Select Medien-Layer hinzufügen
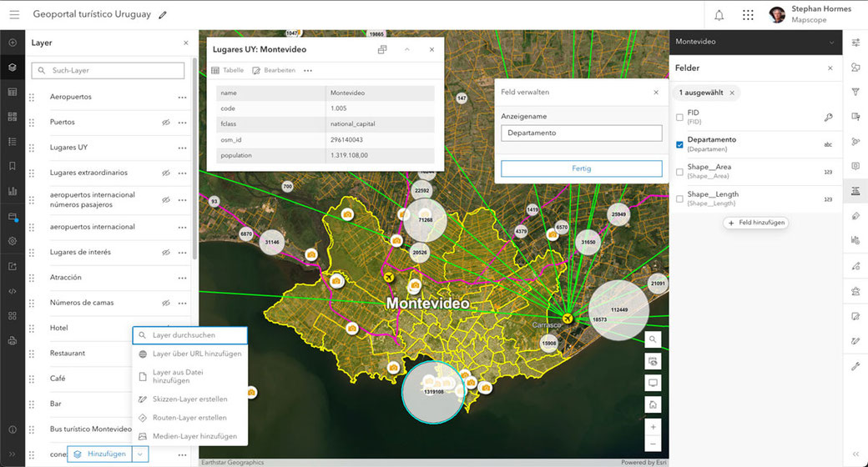Screen dimensions: 868x467 190,436
